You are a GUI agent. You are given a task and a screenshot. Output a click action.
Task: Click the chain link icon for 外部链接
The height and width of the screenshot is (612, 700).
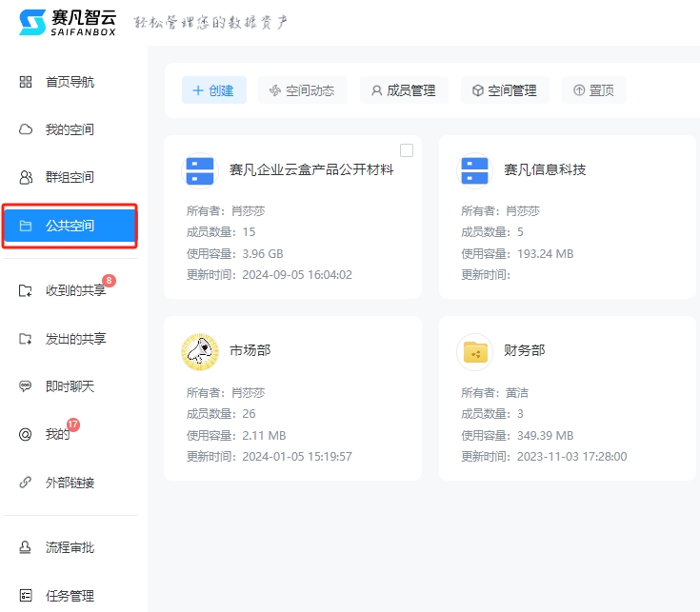tap(26, 483)
